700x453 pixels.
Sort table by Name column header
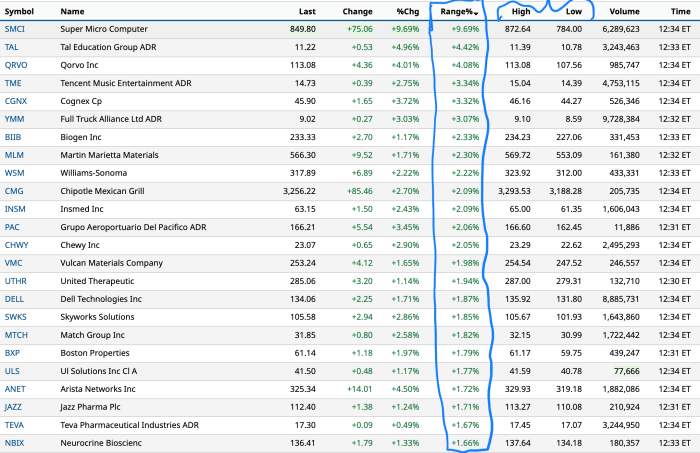point(73,11)
